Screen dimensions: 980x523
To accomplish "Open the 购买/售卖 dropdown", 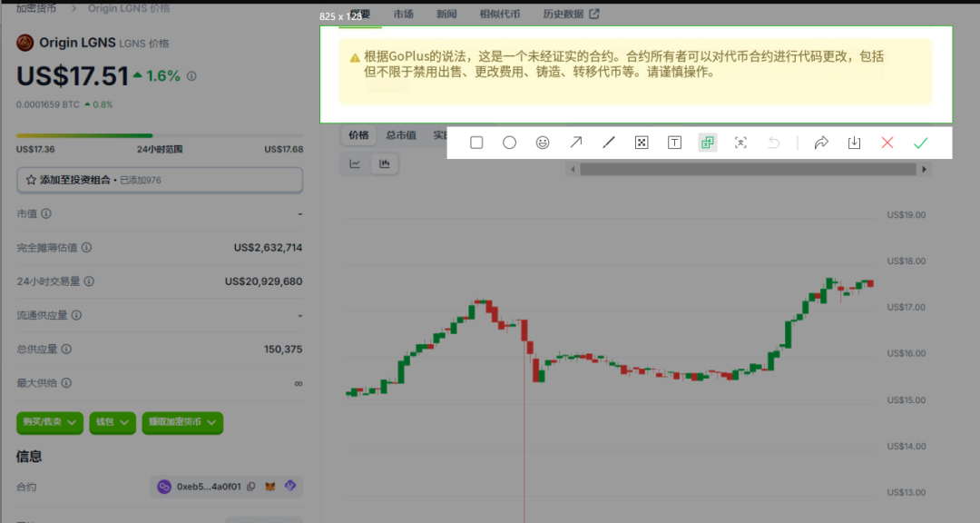I will point(50,423).
